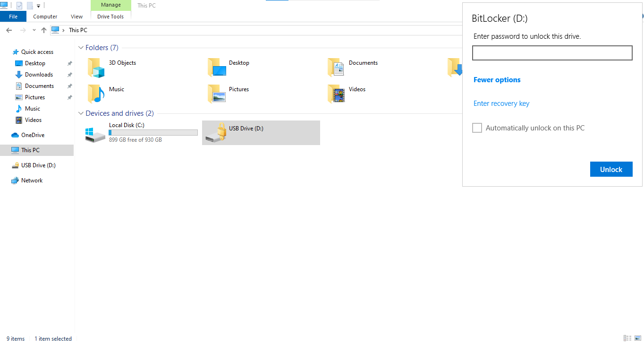Switch to the View ribbon tab

(x=77, y=17)
